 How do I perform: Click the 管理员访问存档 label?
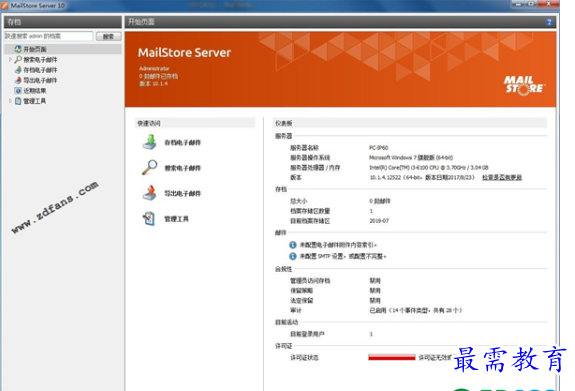(310, 281)
